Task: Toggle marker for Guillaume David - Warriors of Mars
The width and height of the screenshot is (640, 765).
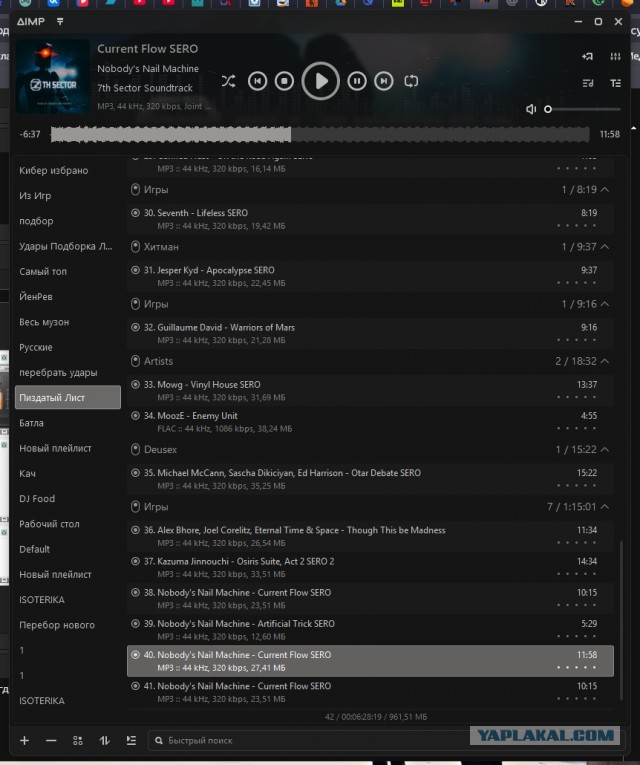Action: click(136, 327)
